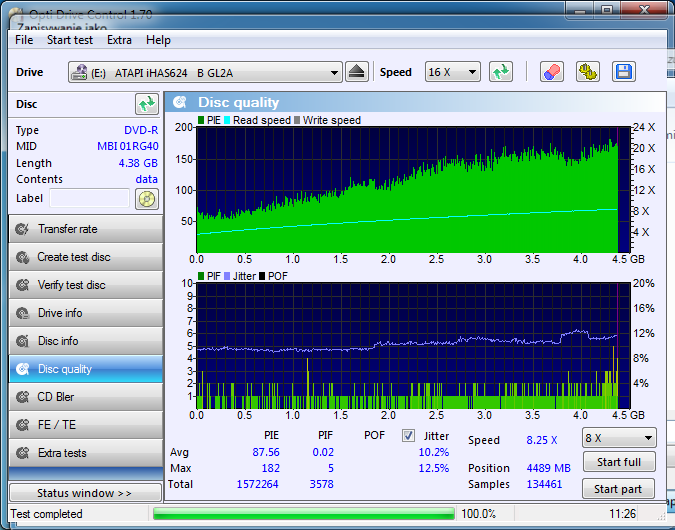Screen dimensions: 675x530
Task: Click the PIE total value 1572264
Action: click(257, 484)
